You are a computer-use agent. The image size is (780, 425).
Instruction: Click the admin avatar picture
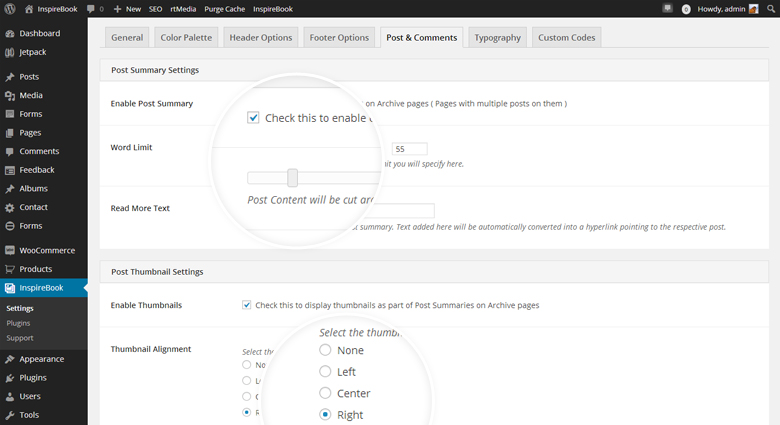pos(754,9)
